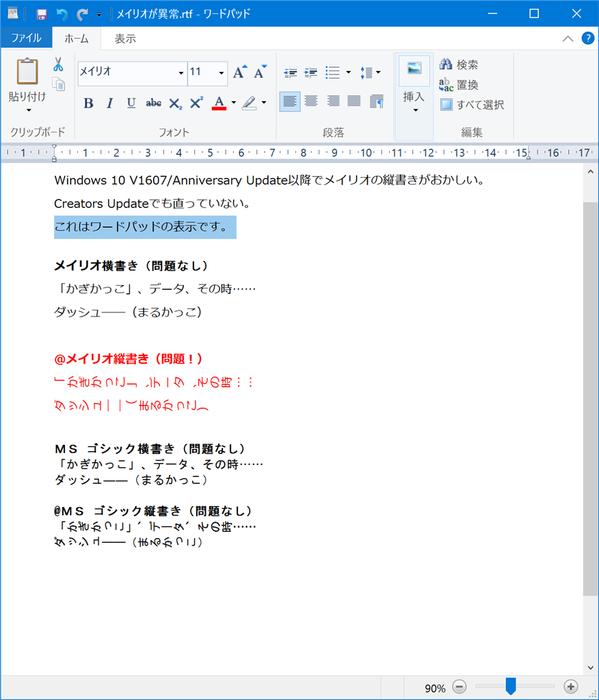Open the paragraph settings dialog icon
The image size is (599, 700).
(377, 101)
